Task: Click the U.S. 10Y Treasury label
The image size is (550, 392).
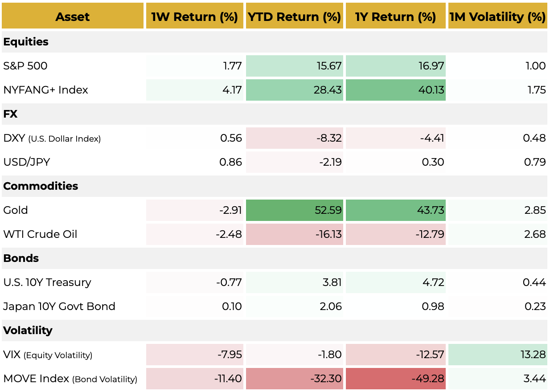Action: (47, 282)
